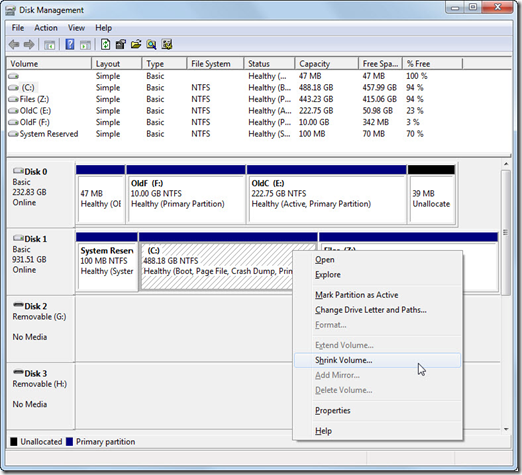Screen dimensions: 522x475
Task: Sort by the Status column header
Action: 269,64
